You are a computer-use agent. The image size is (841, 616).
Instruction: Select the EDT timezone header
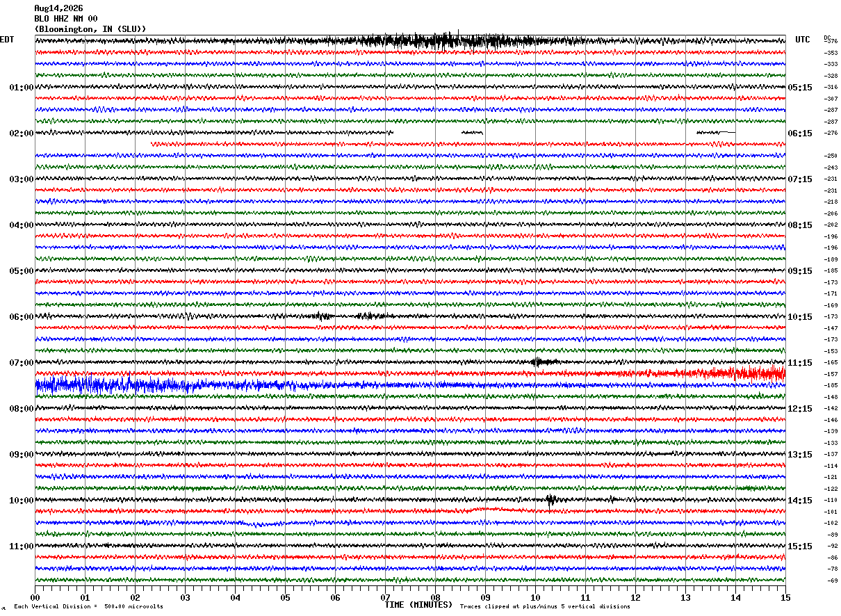coord(7,40)
